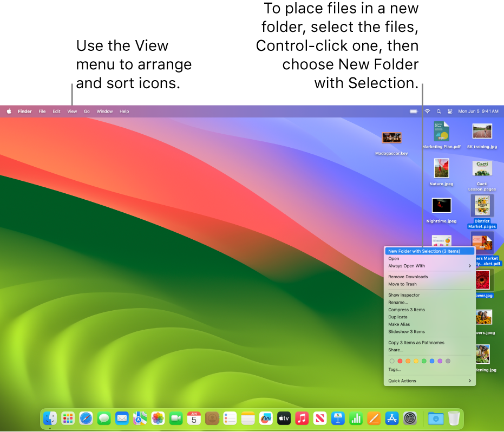Open Spotlight search in menu bar
The width and height of the screenshot is (504, 432).
click(438, 111)
